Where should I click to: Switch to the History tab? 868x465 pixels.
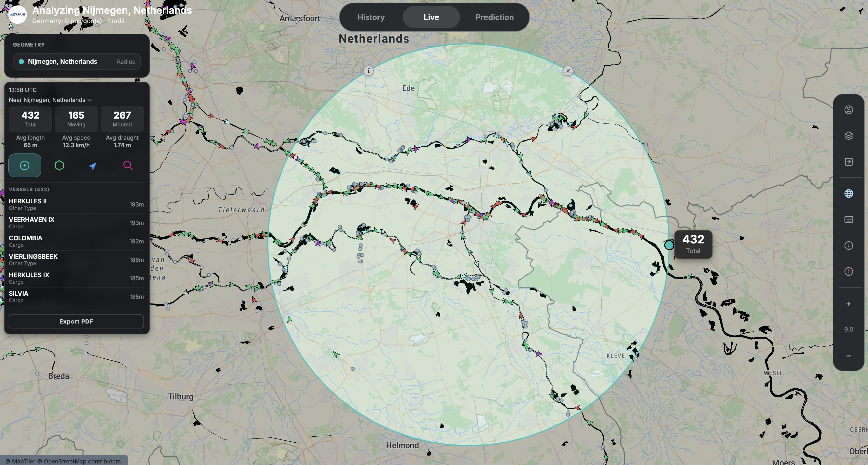pyautogui.click(x=371, y=17)
